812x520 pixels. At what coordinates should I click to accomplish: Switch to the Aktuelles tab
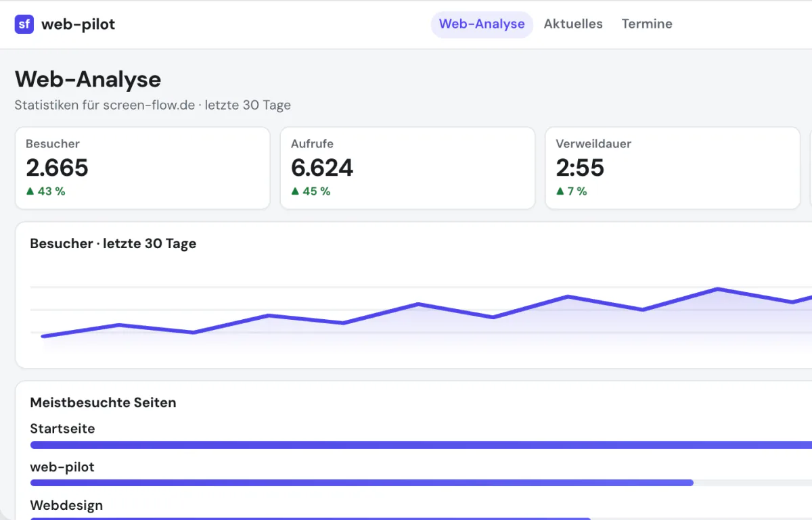tap(573, 24)
